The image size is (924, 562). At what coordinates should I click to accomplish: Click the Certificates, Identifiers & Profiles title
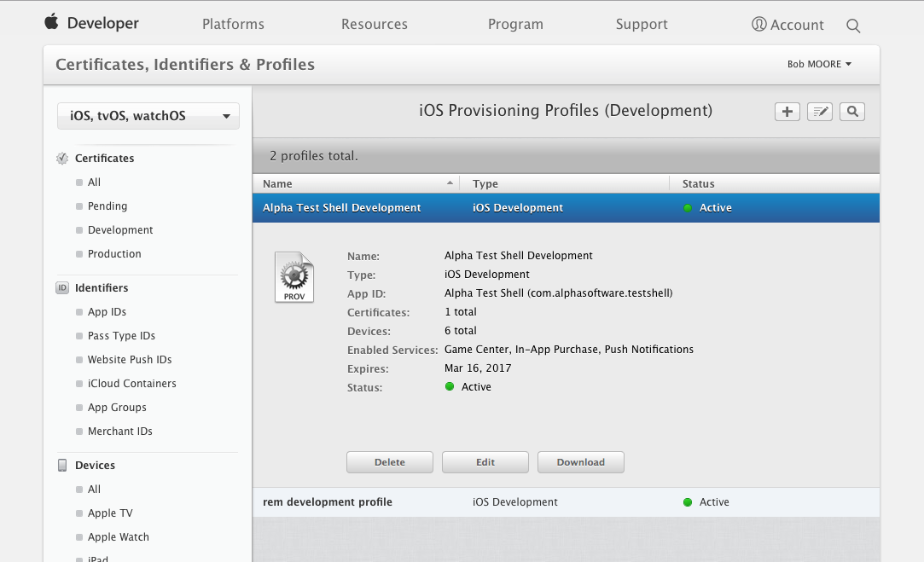click(185, 64)
